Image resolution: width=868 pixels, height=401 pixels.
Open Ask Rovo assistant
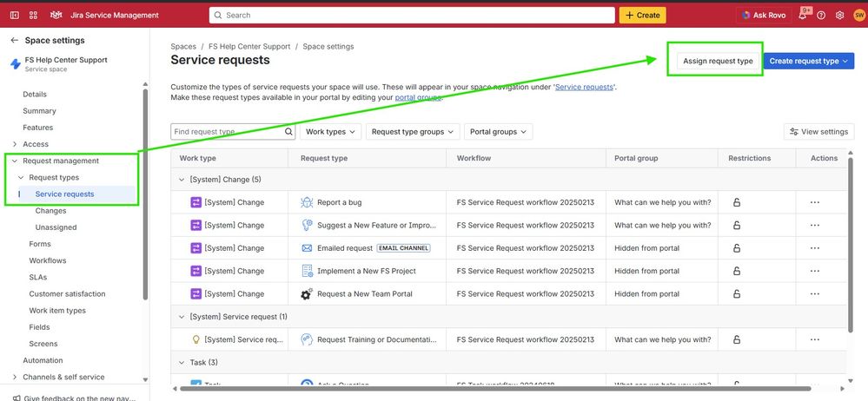(763, 16)
